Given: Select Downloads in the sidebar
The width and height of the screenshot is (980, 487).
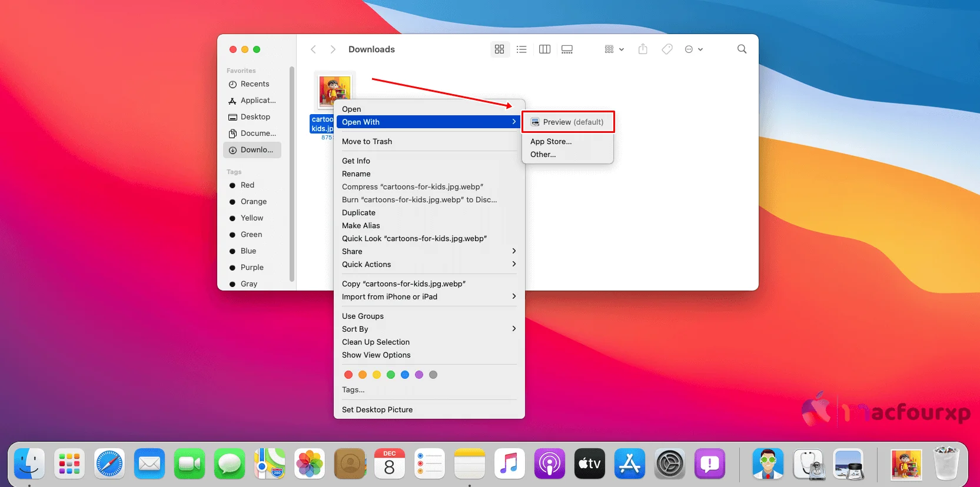Looking at the screenshot, I should 252,150.
